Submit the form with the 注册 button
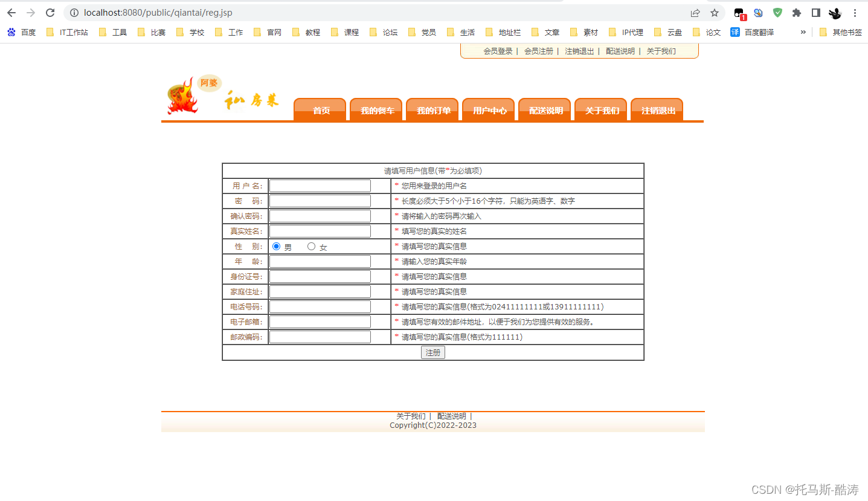Screen dimensions: 868x501 (x=433, y=352)
